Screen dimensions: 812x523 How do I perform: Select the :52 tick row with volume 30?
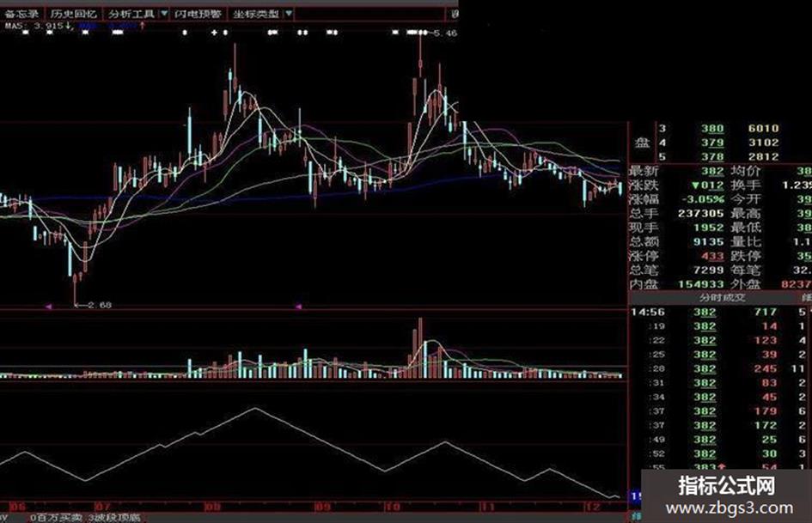[x=720, y=453]
